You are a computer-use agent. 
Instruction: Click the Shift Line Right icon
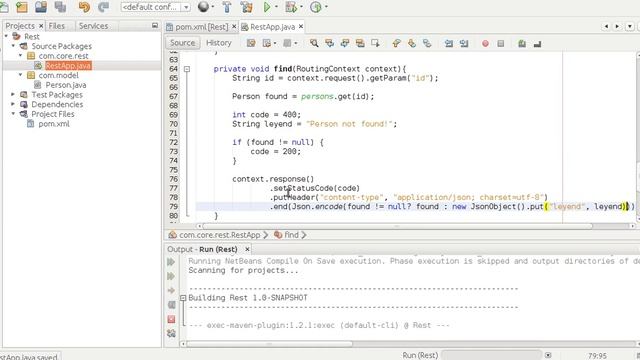pos(464,43)
